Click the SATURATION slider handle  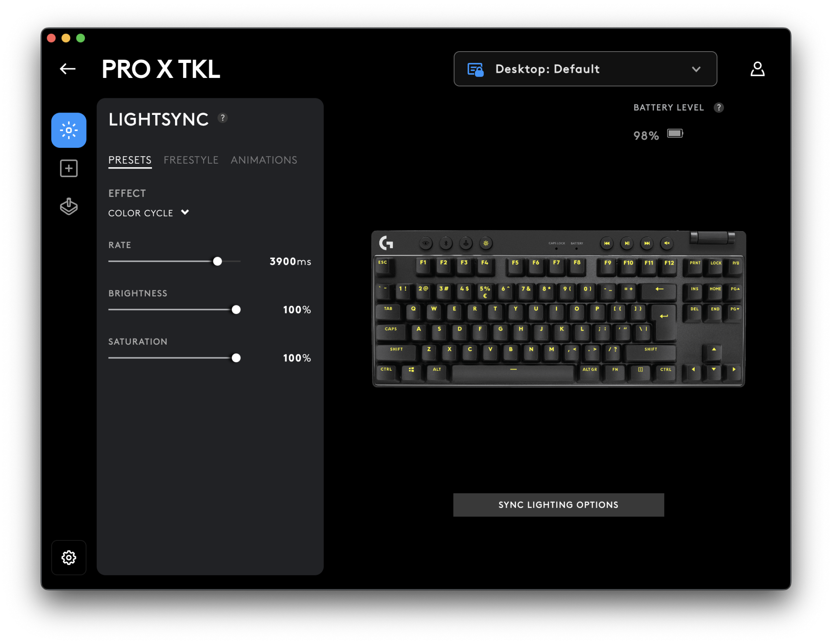click(236, 358)
